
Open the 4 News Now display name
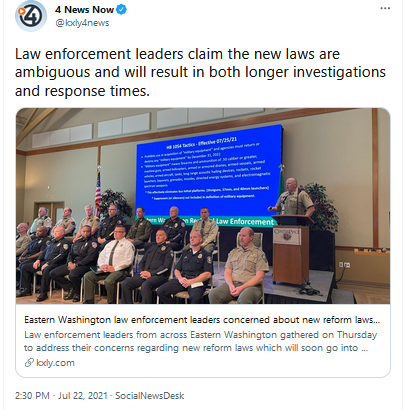pos(84,10)
